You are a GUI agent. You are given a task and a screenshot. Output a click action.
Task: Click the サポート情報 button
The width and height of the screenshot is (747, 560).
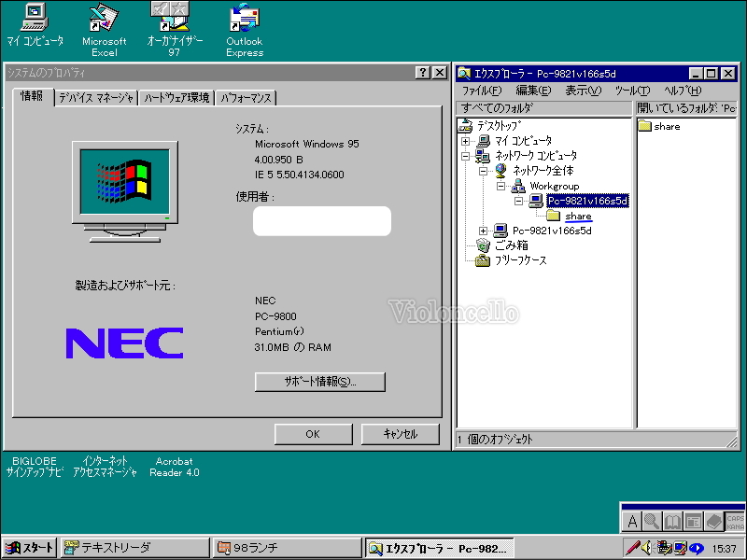(x=318, y=382)
